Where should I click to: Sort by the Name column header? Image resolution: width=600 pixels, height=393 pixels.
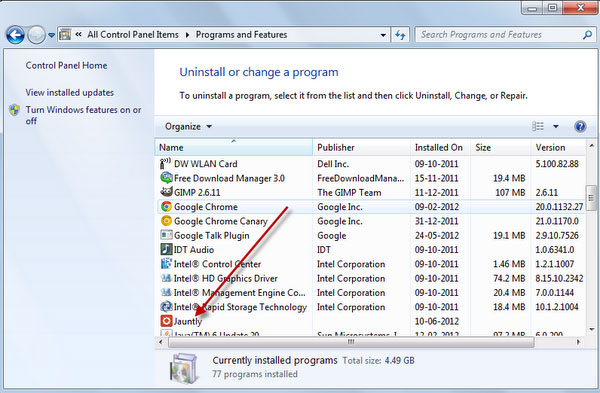(x=234, y=147)
